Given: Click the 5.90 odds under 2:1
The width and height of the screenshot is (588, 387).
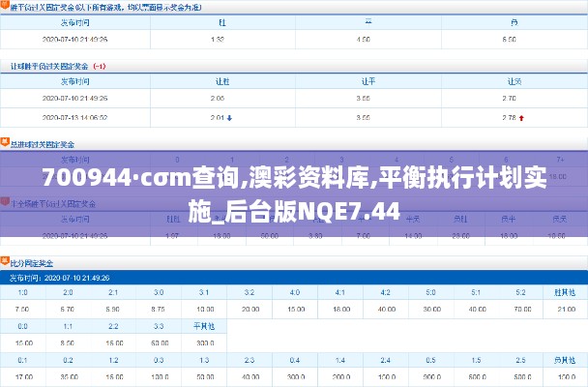Looking at the screenshot, I should 113,310.
